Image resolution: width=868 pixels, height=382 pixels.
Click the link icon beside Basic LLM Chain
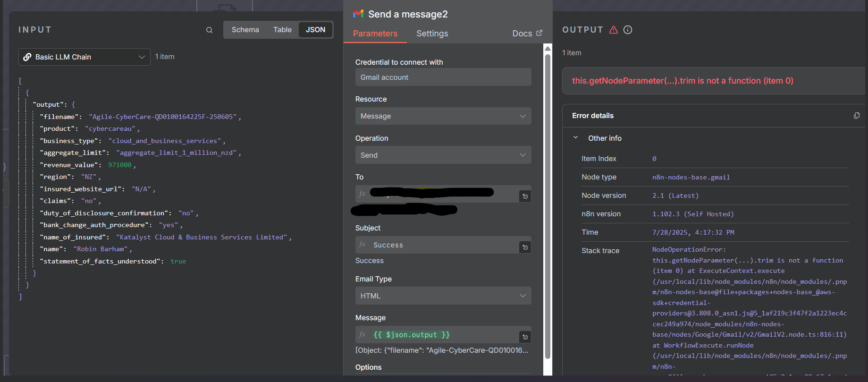(27, 57)
